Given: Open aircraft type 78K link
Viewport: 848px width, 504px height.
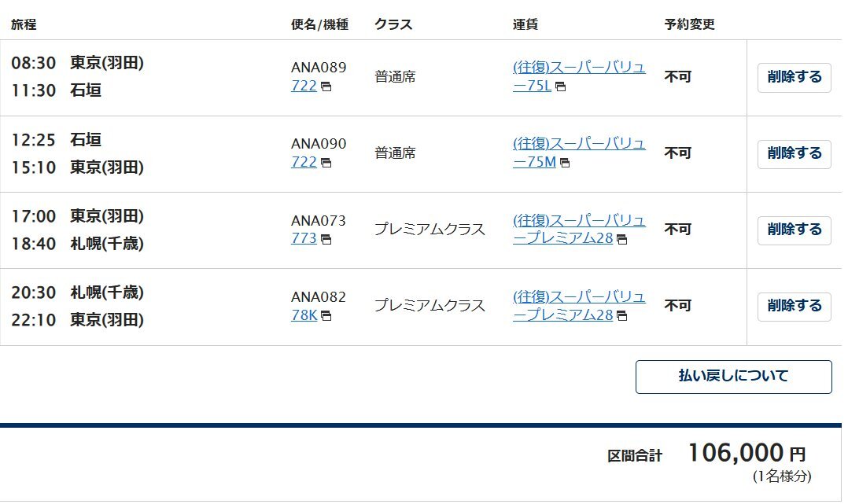Looking at the screenshot, I should pos(304,315).
